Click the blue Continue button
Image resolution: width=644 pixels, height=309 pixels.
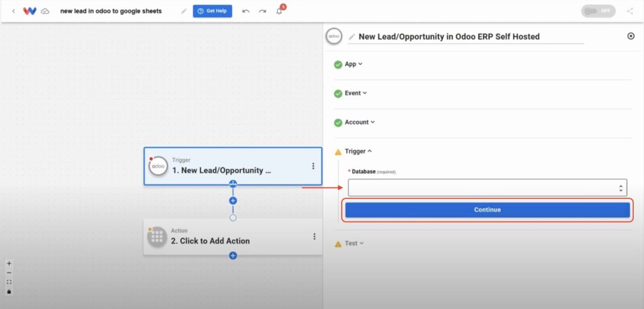(487, 210)
